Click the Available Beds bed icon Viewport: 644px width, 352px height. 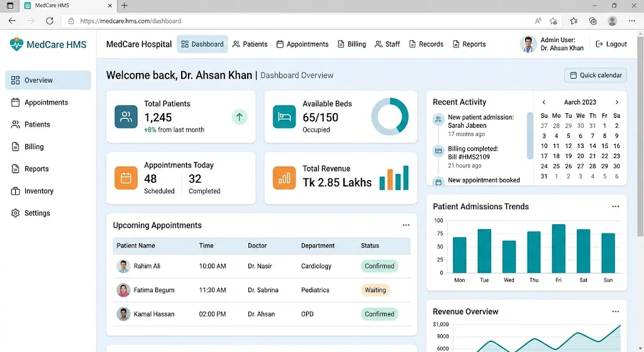(x=284, y=116)
